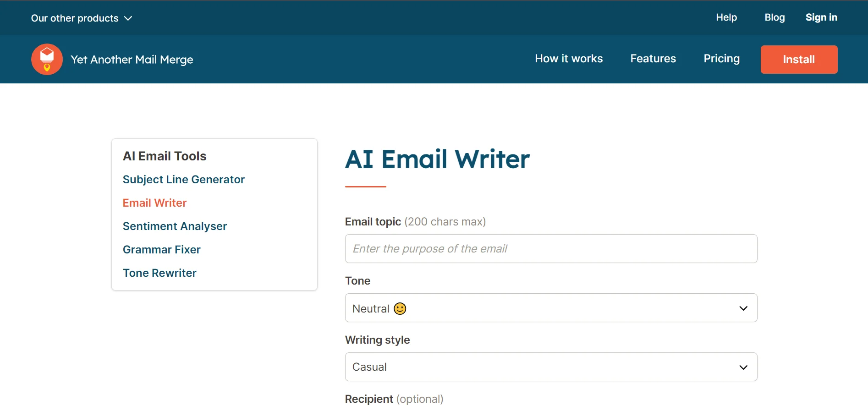The image size is (868, 406).
Task: Click the Install button
Action: click(x=799, y=60)
